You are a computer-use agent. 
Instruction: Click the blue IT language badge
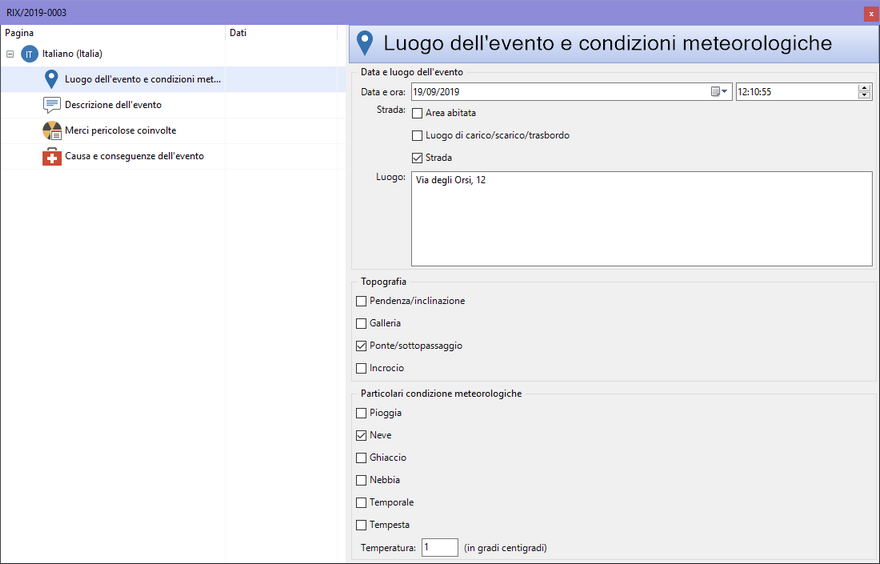point(29,54)
